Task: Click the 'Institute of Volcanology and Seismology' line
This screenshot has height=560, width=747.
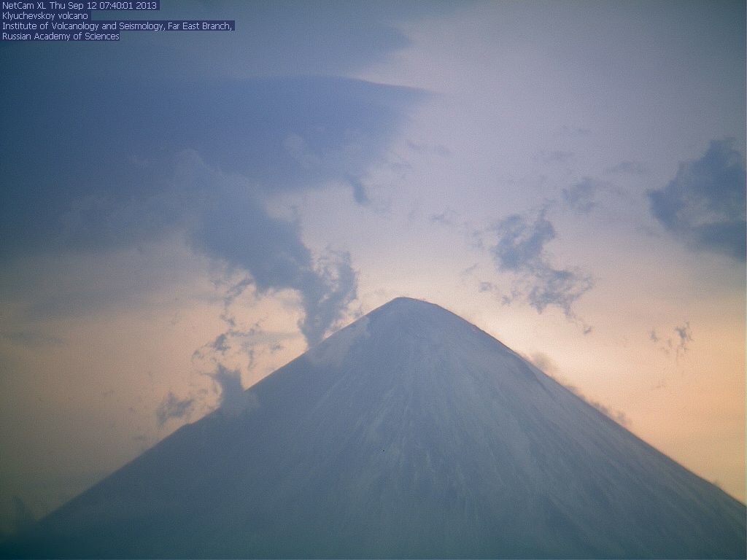Action: point(117,26)
